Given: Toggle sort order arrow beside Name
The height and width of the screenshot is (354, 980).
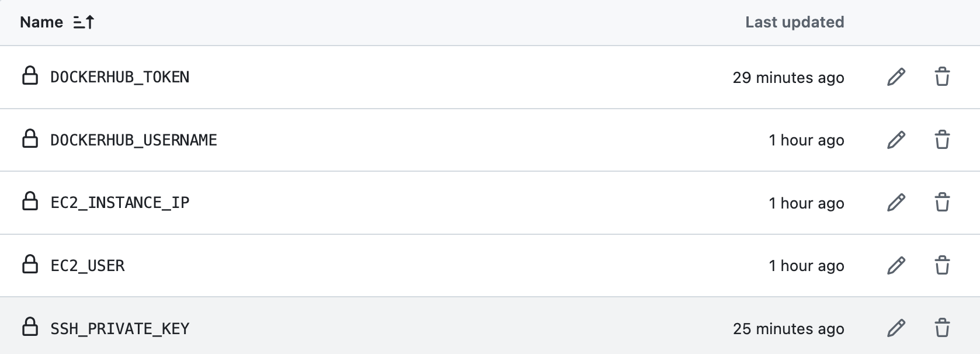Looking at the screenshot, I should point(84,22).
